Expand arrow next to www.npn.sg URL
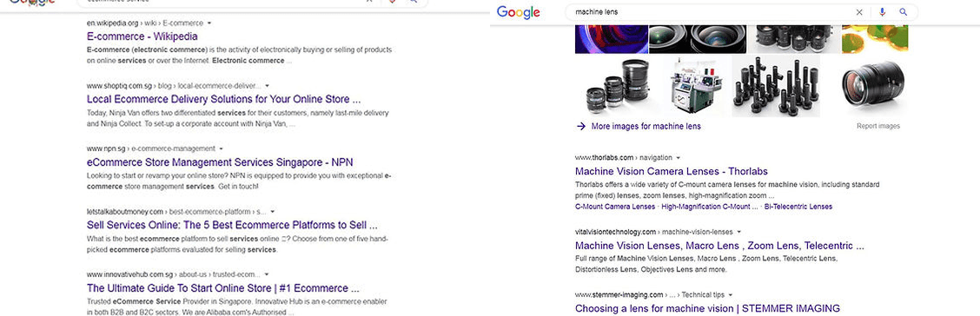This screenshot has height=316, width=980. [221, 148]
